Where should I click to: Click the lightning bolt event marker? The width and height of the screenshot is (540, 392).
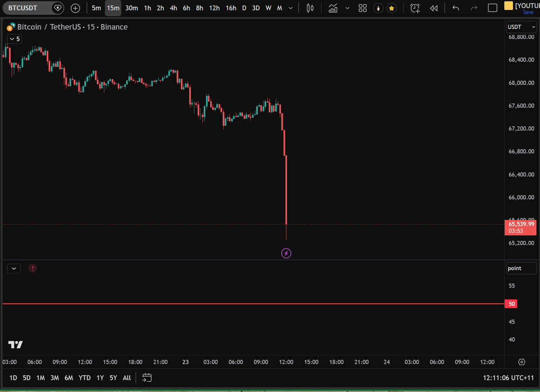[x=286, y=253]
